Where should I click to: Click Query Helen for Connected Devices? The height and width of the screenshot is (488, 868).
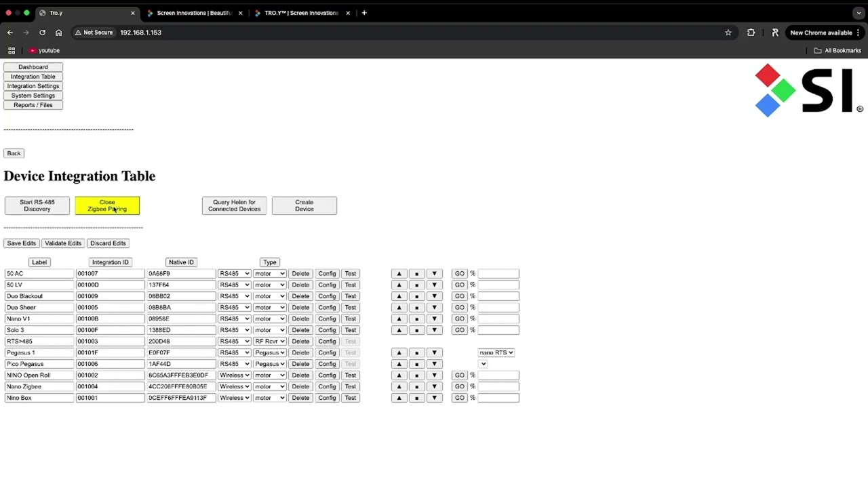pos(235,206)
